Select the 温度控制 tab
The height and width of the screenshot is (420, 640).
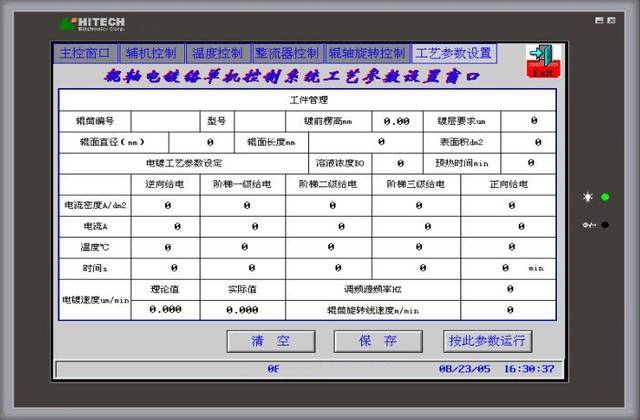(x=217, y=53)
